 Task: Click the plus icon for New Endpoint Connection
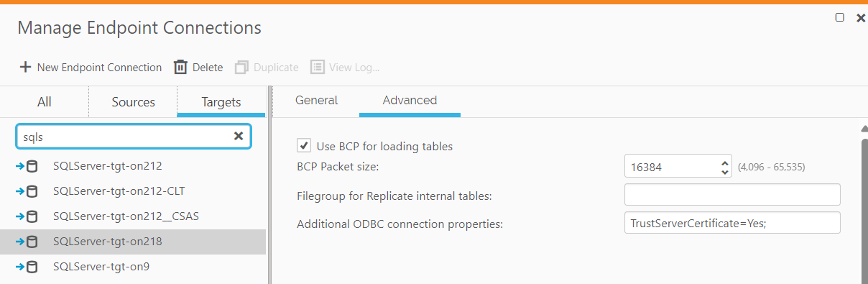coord(25,67)
